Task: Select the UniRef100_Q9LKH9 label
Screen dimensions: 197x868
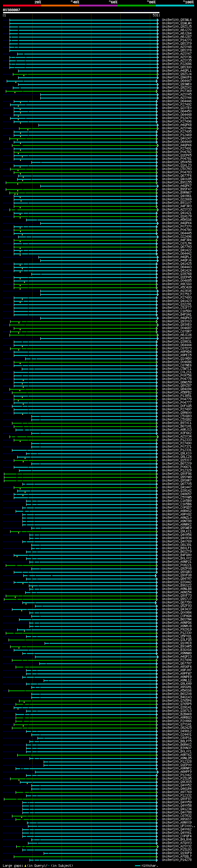Action: (x=177, y=684)
